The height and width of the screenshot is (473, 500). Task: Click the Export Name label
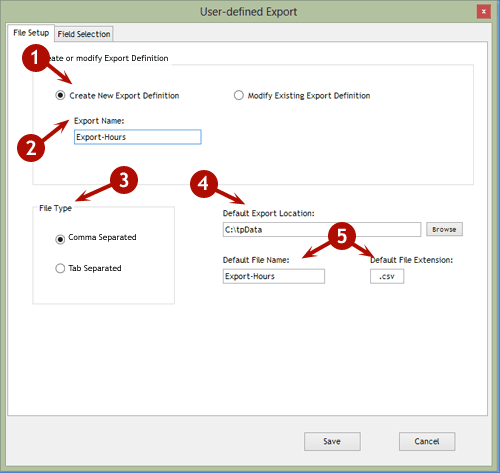tap(99, 121)
